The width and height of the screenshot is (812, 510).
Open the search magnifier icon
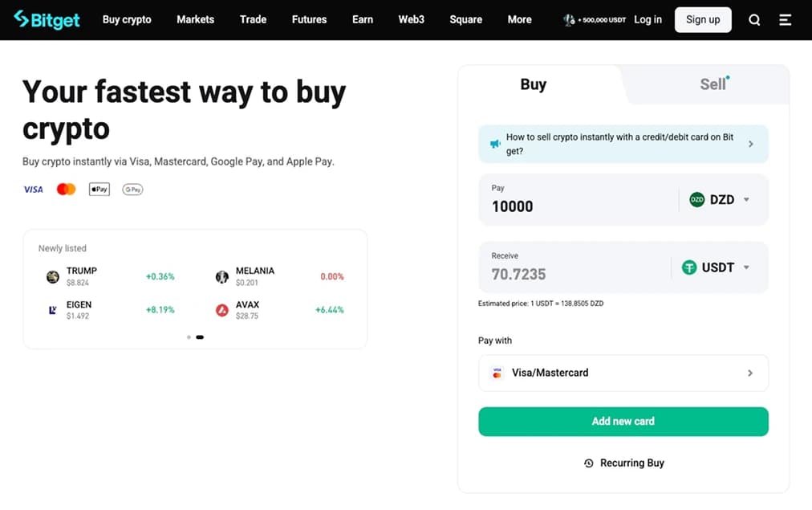click(x=754, y=20)
